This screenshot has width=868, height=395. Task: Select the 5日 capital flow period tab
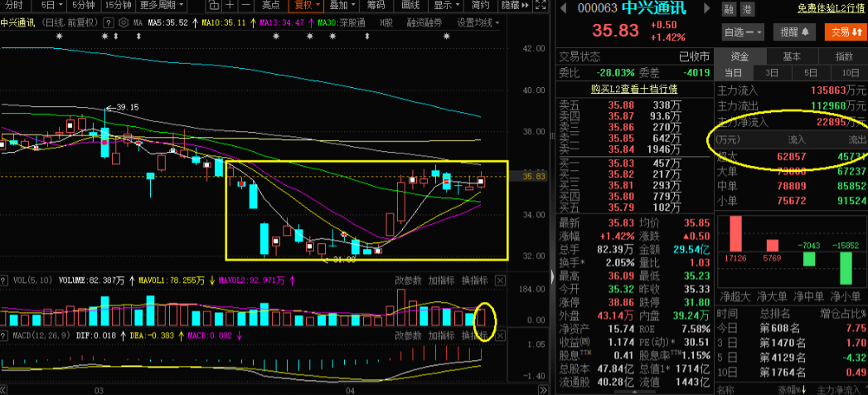pyautogui.click(x=811, y=73)
